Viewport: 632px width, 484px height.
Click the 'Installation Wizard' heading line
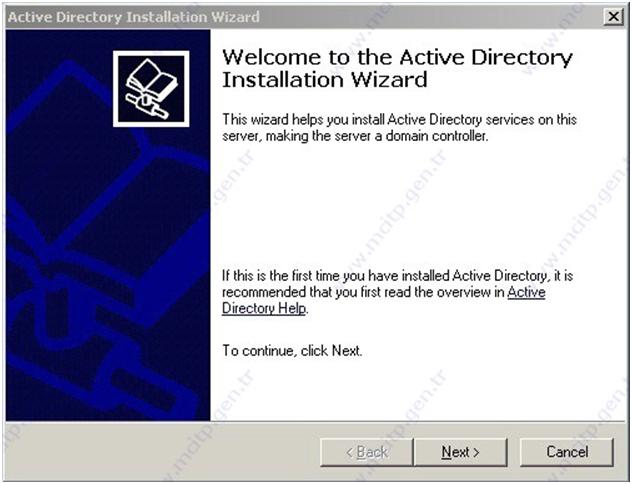click(x=324, y=79)
